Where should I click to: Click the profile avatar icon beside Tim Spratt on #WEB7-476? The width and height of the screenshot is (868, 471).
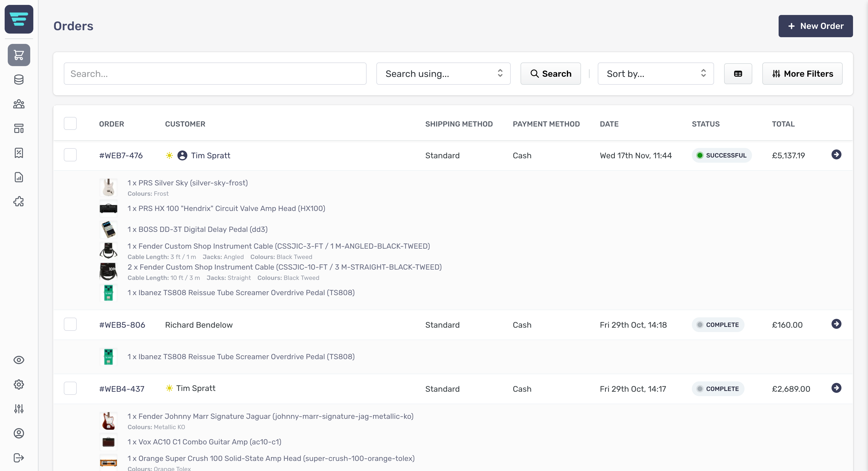[x=182, y=155]
